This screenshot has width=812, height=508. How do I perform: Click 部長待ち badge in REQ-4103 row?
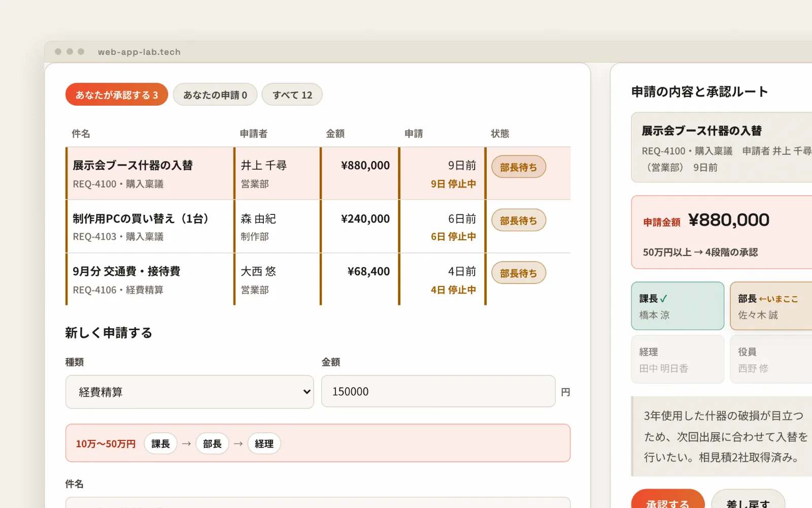click(x=519, y=220)
